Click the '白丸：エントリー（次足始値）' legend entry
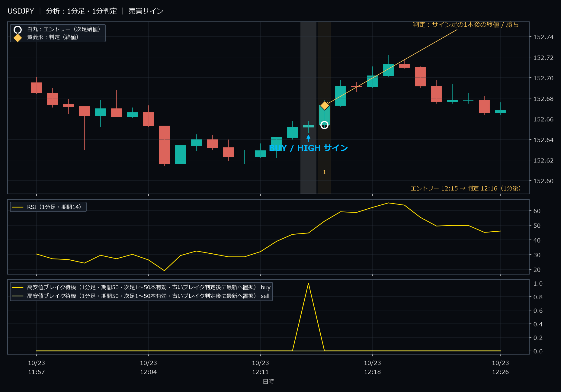This screenshot has height=392, width=561. [x=64, y=29]
